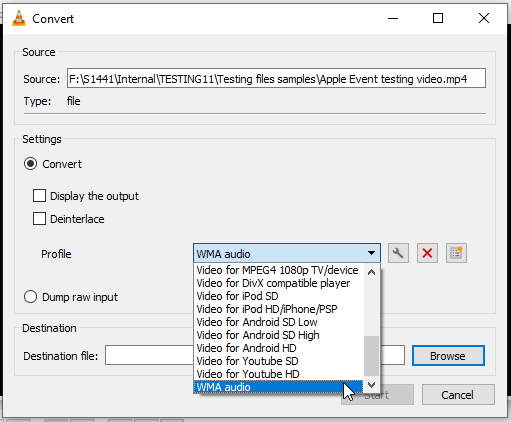The width and height of the screenshot is (511, 422).
Task: Pick Video for iPod HD/iPhone/PSP profile
Action: (278, 309)
